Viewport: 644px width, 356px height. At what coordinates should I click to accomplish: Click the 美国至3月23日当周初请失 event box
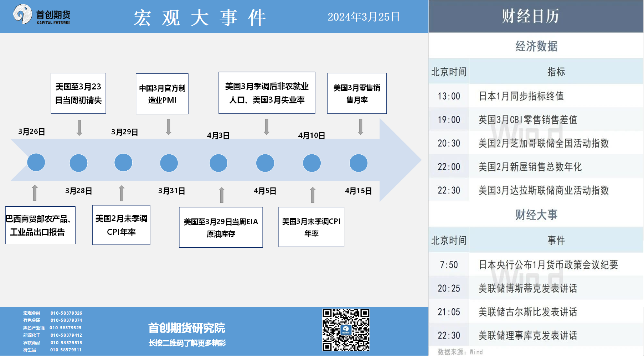[78, 93]
